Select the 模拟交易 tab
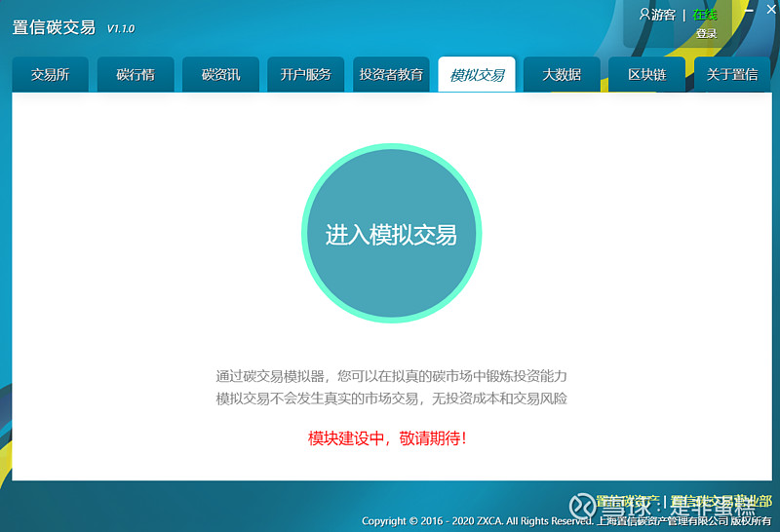Image resolution: width=780 pixels, height=532 pixels. [477, 75]
